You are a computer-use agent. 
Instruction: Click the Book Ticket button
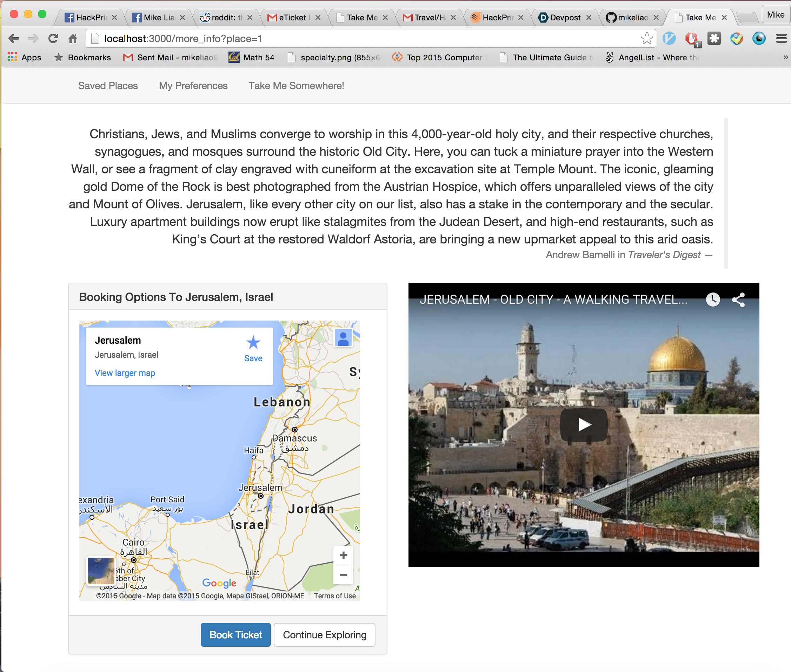[x=235, y=635]
